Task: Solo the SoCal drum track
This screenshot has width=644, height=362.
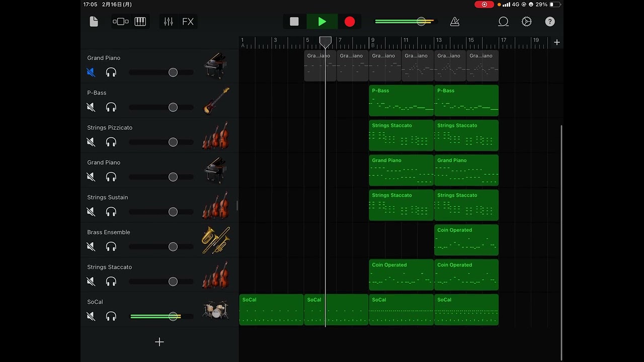Action: point(111,316)
